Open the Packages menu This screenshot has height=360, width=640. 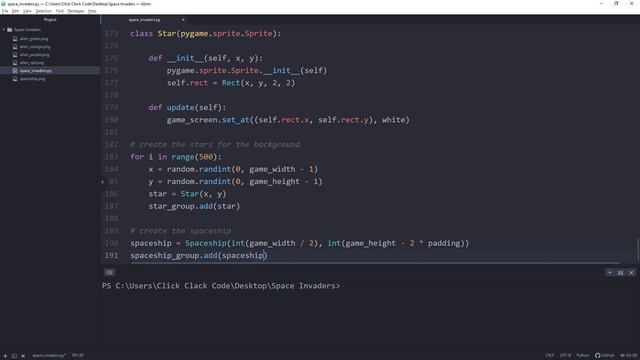coord(76,11)
